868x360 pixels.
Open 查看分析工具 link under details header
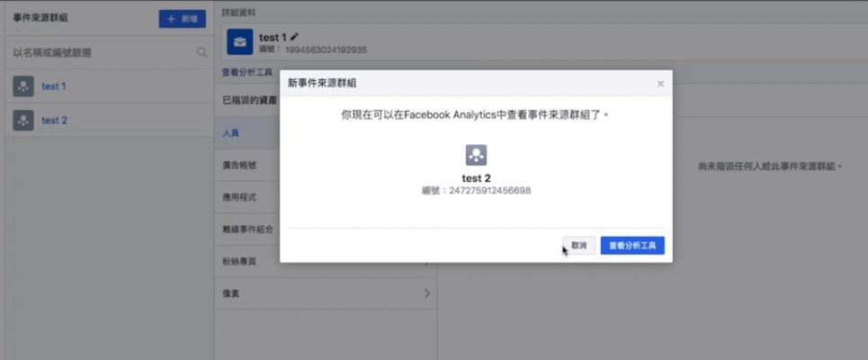[246, 71]
